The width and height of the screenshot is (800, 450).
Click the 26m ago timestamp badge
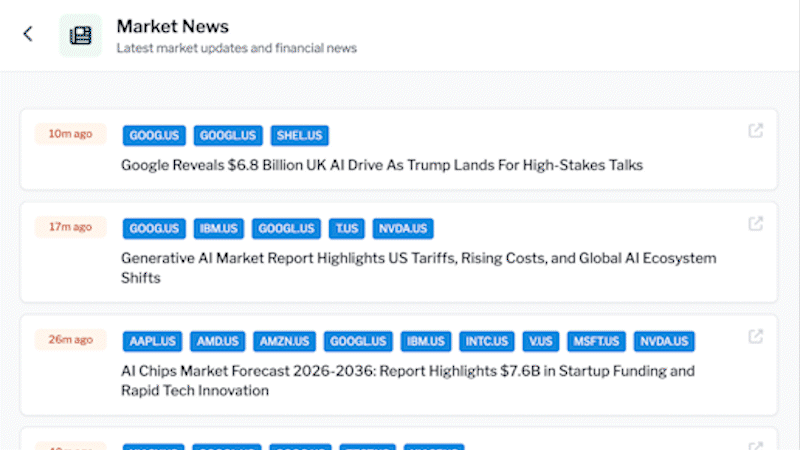70,339
